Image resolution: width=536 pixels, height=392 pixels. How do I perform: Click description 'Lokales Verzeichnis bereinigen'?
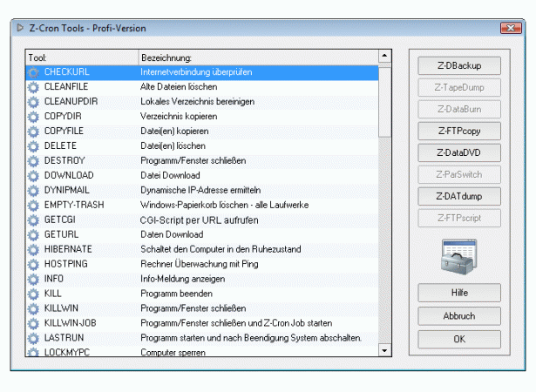point(198,102)
